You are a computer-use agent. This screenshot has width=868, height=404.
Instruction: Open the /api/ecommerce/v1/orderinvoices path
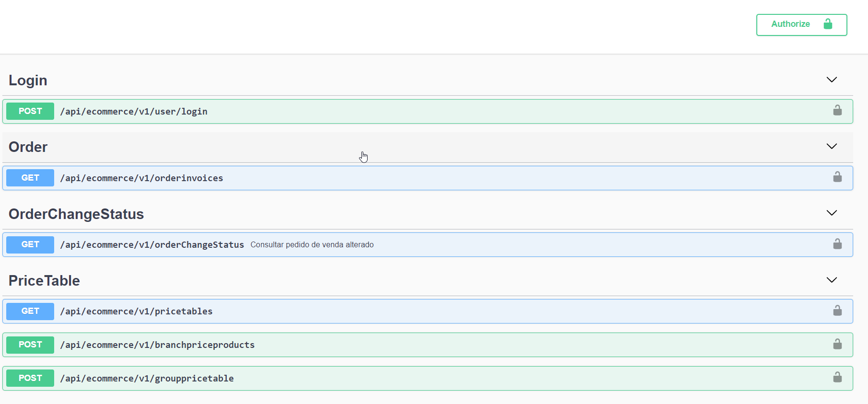click(x=141, y=178)
